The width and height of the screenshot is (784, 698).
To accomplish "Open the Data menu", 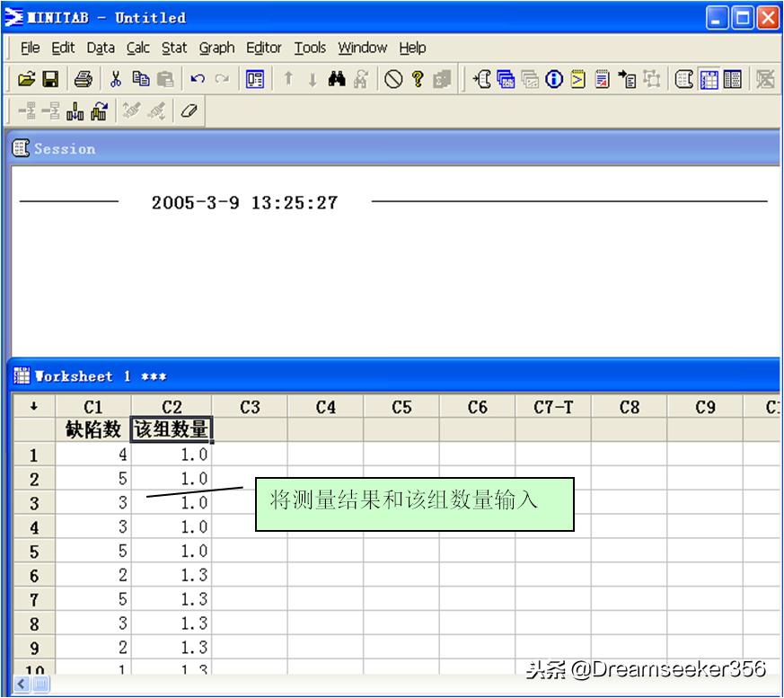I will click(x=101, y=48).
